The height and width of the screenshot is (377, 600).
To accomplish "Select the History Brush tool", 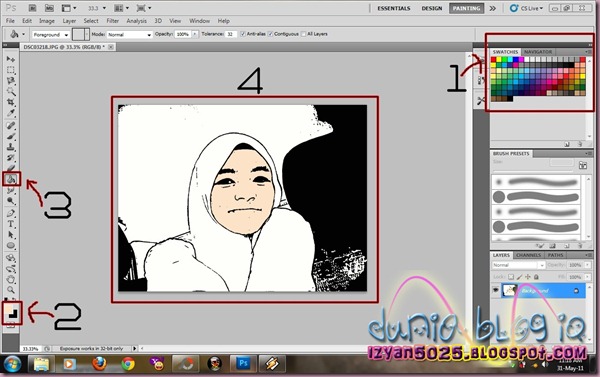I will click(x=11, y=158).
